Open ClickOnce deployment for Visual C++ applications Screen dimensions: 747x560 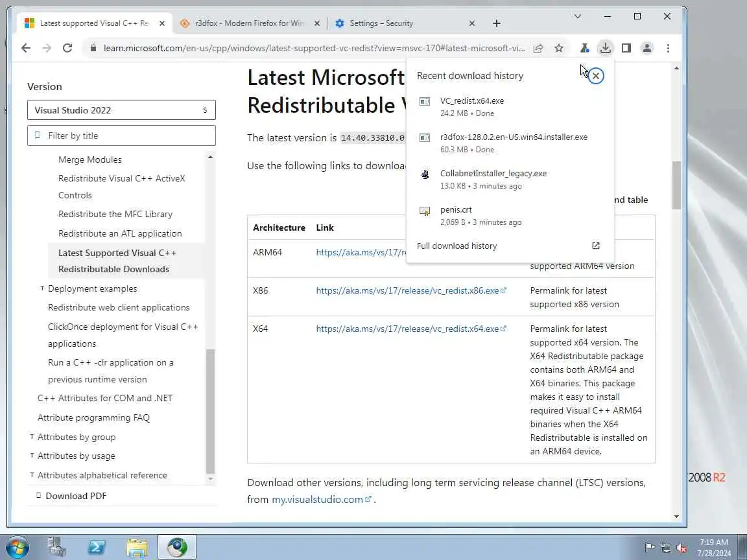(123, 335)
